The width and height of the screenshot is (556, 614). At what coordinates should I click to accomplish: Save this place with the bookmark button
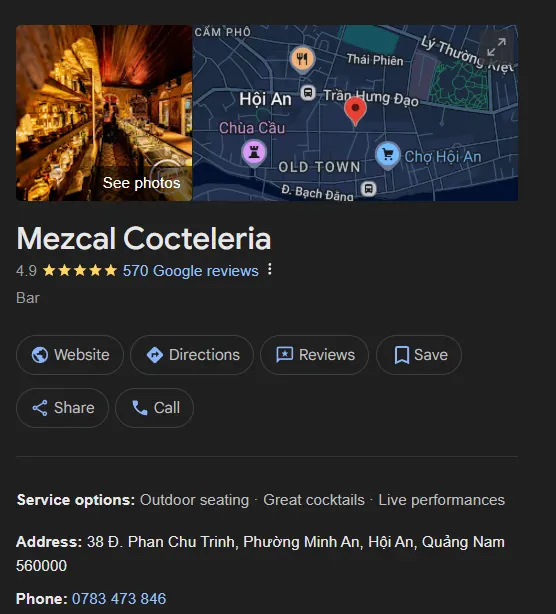(x=419, y=355)
